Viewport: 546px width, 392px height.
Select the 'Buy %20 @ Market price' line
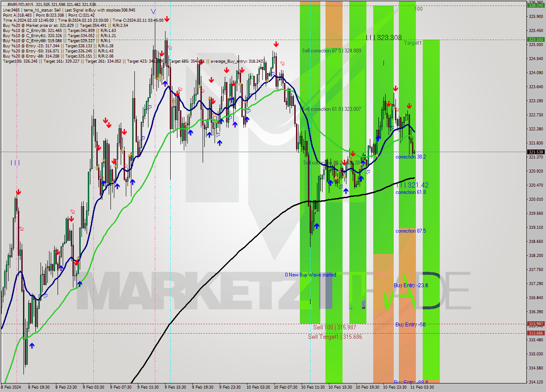pos(65,25)
